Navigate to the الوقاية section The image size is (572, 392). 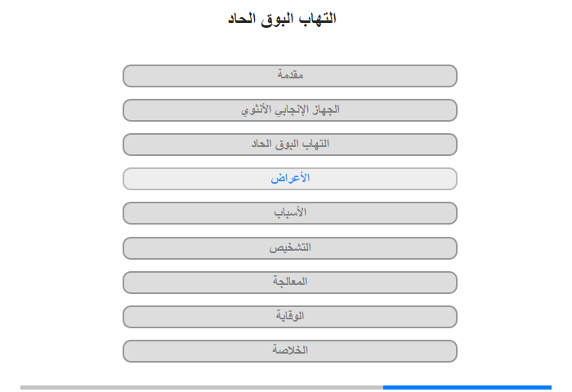(290, 317)
